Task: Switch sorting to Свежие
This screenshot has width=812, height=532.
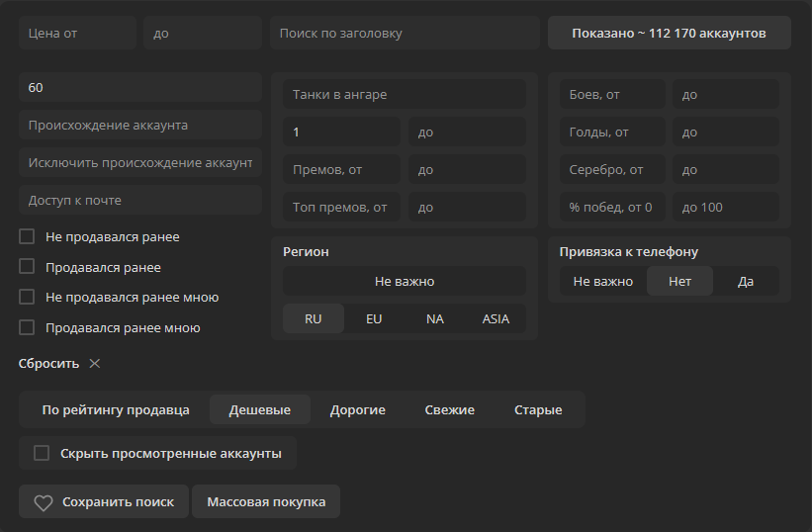Action: click(x=449, y=409)
